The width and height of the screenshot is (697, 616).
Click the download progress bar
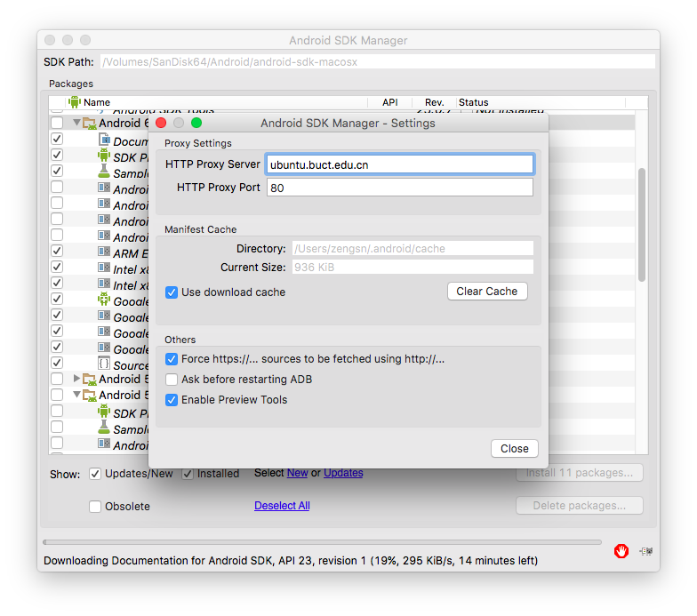coord(321,541)
